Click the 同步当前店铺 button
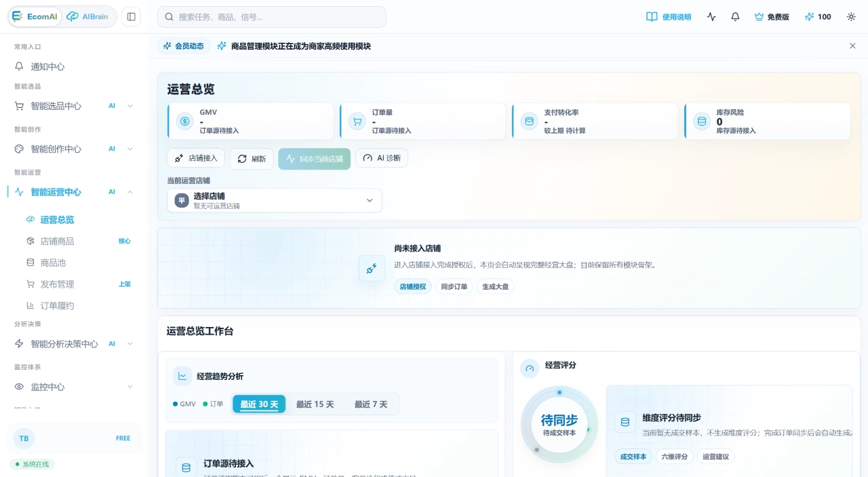 (314, 159)
